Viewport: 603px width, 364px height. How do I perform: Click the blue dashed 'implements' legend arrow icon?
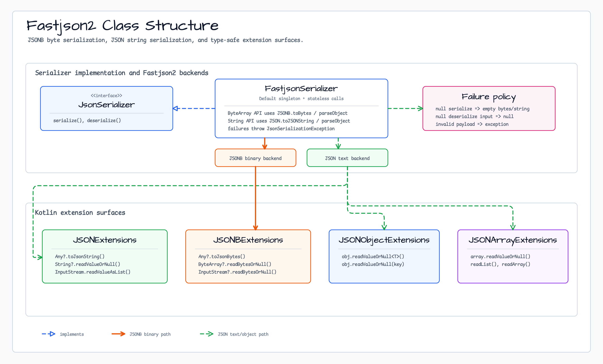click(x=49, y=334)
